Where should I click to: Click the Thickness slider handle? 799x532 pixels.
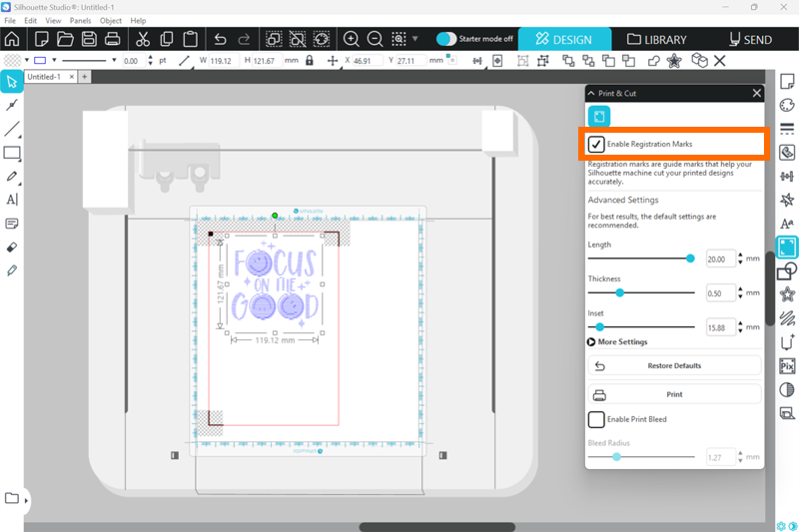click(620, 292)
